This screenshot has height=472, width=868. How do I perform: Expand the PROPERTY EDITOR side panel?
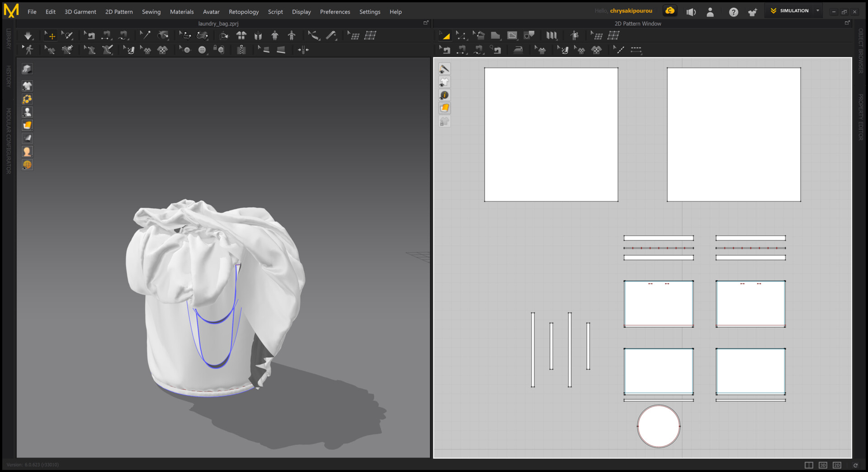point(861,117)
